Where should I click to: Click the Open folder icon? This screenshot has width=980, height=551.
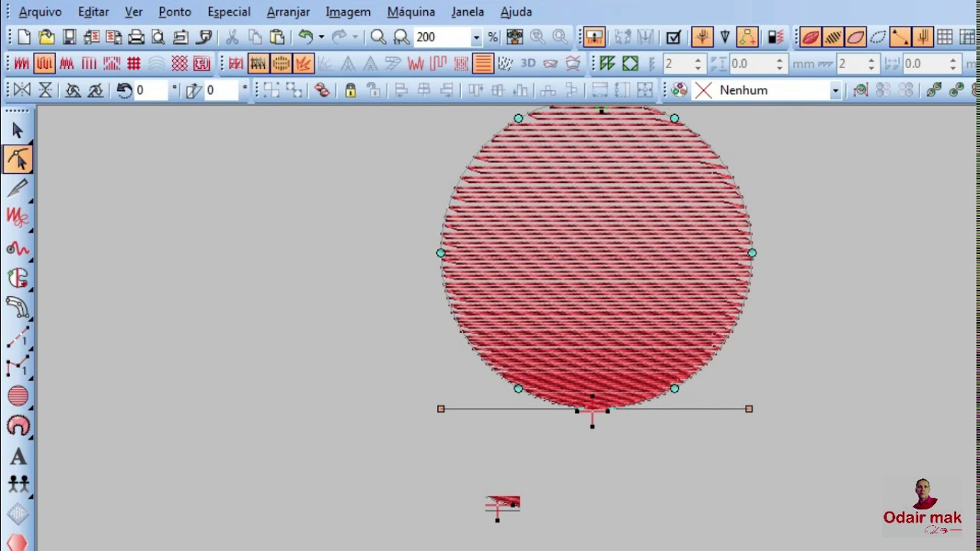click(47, 37)
